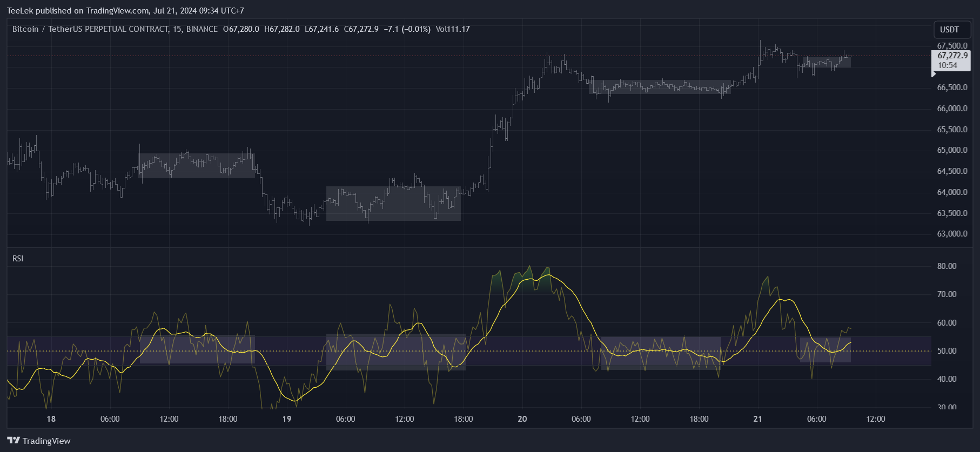The width and height of the screenshot is (980, 452).
Task: Open the TradingView.com link in the header
Action: (x=117, y=11)
